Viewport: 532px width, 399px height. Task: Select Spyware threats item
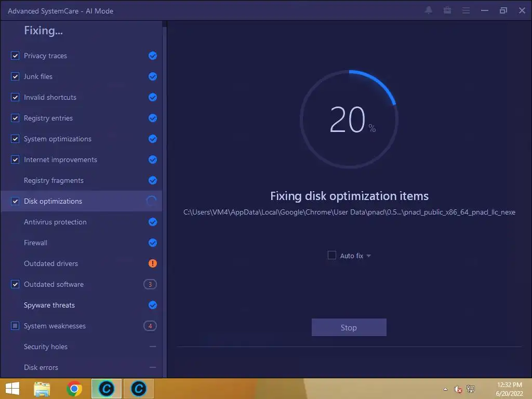click(82, 305)
